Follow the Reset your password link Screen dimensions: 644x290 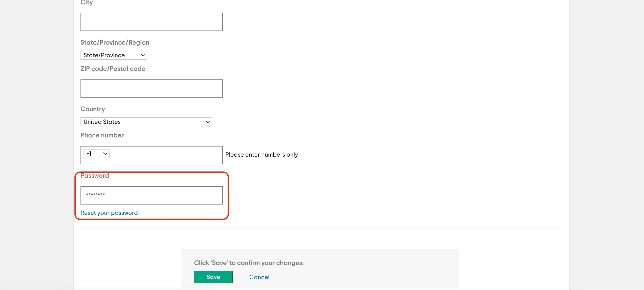point(109,213)
